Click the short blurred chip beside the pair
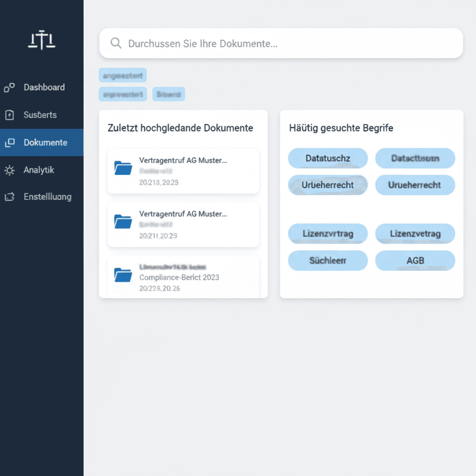Viewport: 476px width, 476px height. 168,94
